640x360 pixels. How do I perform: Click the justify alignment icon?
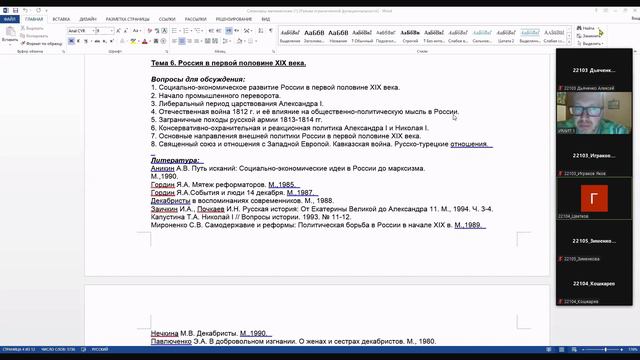(x=196, y=41)
